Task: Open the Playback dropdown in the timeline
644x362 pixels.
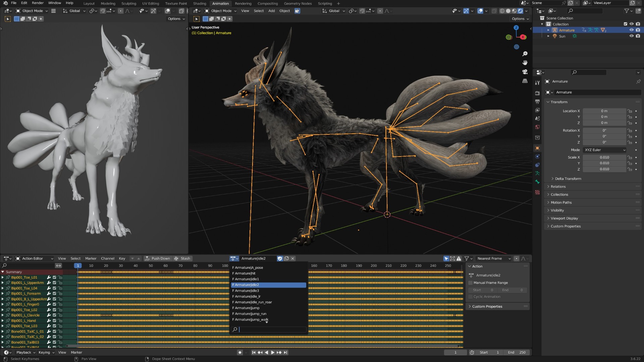Action: 26,353
